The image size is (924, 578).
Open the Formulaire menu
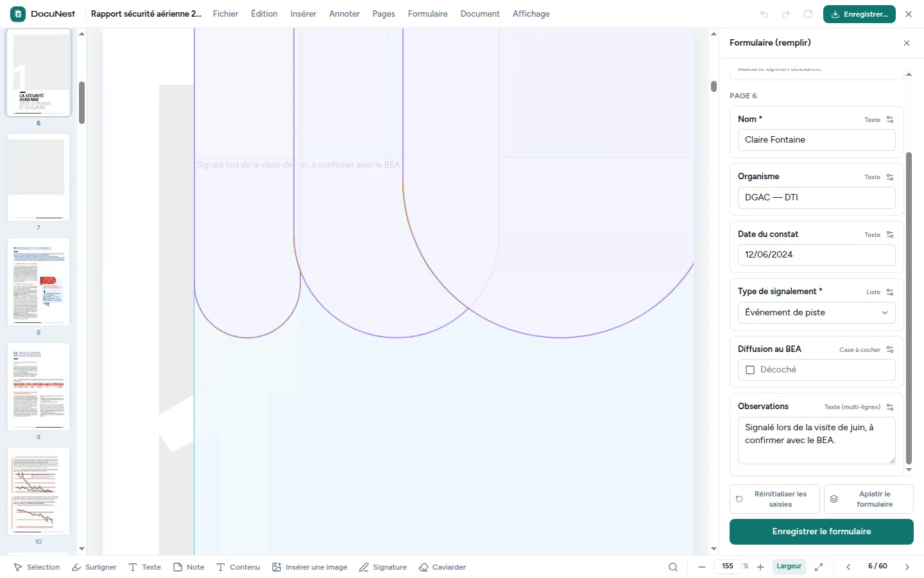pos(428,14)
